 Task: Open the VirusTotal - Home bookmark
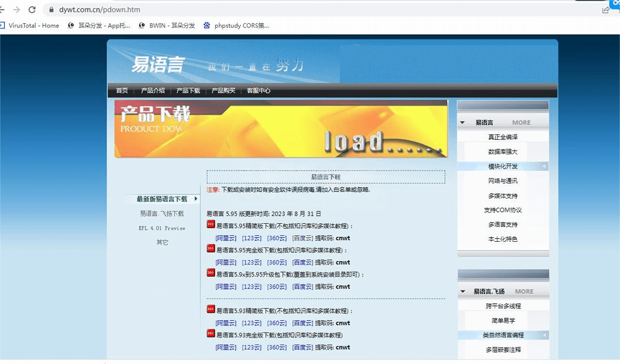point(30,26)
